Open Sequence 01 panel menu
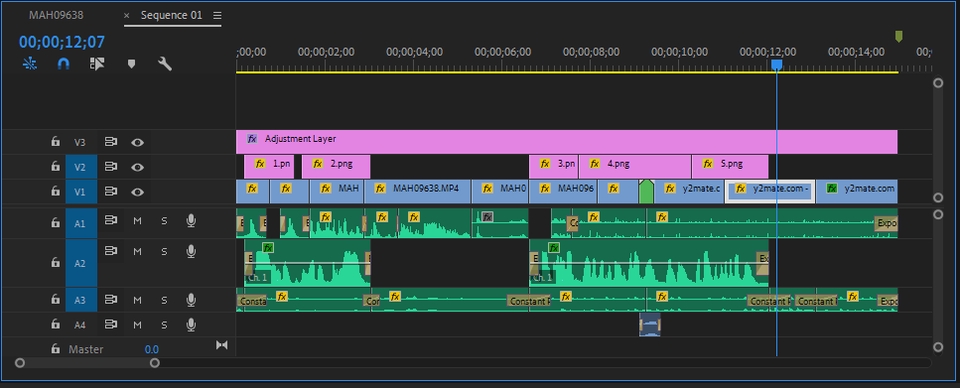Screen dimensions: 960x388 [217, 15]
